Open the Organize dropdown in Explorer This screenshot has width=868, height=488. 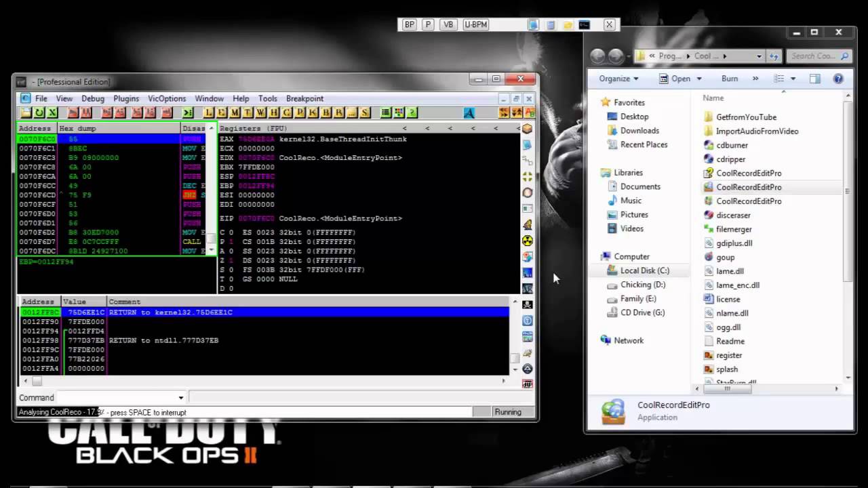point(618,79)
